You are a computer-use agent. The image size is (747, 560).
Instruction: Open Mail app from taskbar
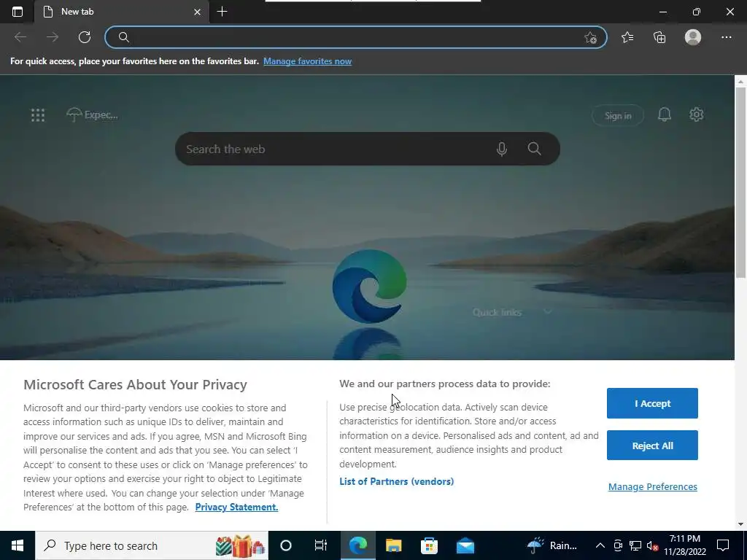pos(465,545)
